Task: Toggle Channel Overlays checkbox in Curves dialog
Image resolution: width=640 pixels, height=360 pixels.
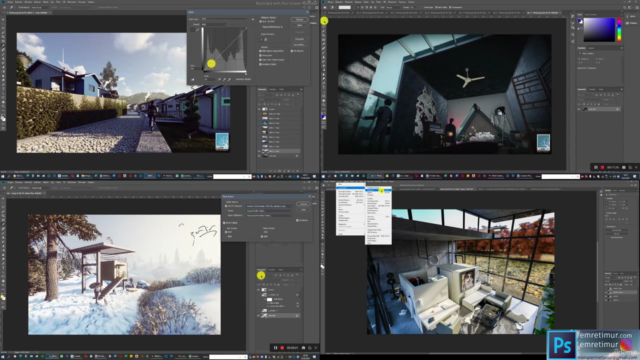Action: pyautogui.click(x=260, y=51)
